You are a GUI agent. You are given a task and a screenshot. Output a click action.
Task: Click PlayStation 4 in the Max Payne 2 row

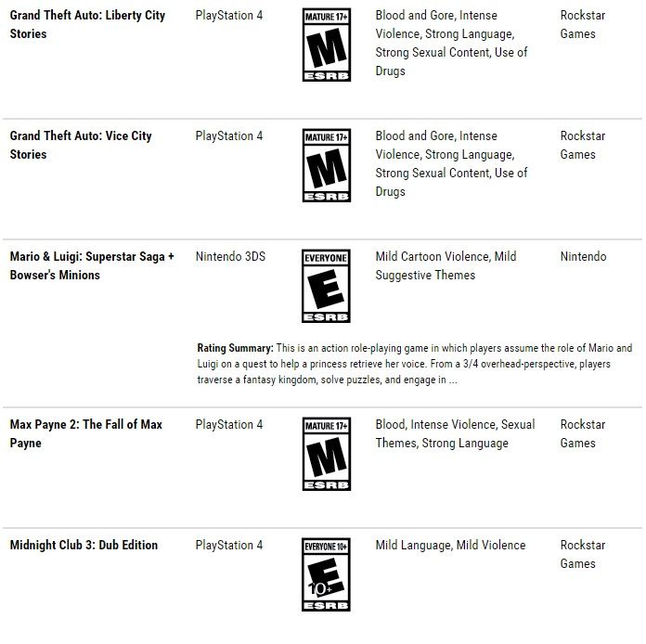tap(229, 425)
